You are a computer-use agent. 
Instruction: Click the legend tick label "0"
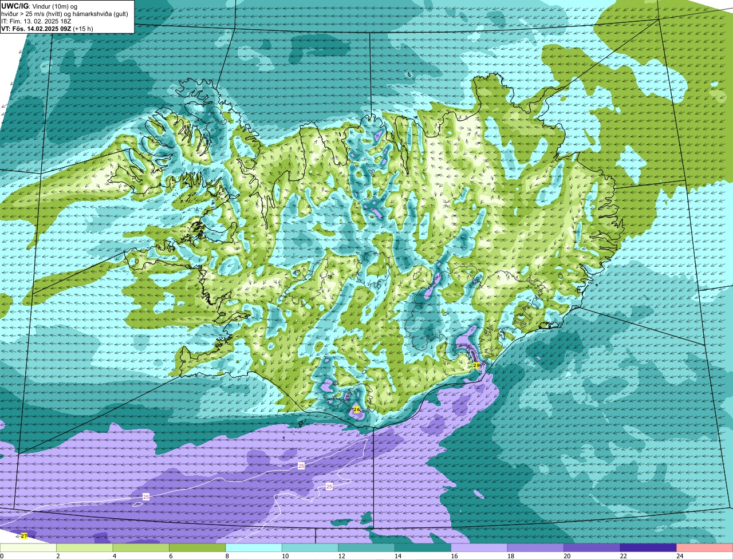coord(2,556)
